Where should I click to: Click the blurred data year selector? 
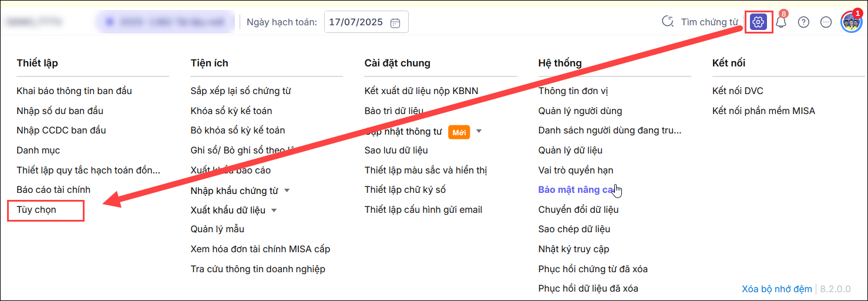[166, 22]
